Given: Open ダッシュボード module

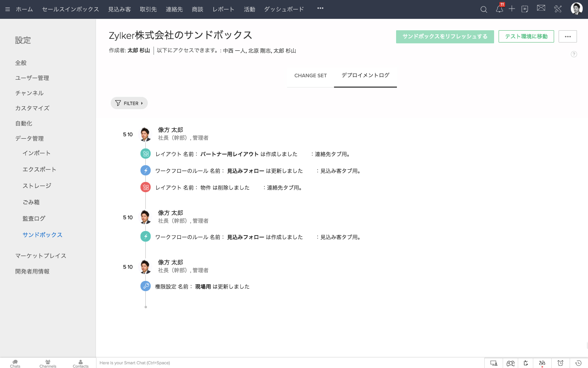Looking at the screenshot, I should (x=284, y=9).
